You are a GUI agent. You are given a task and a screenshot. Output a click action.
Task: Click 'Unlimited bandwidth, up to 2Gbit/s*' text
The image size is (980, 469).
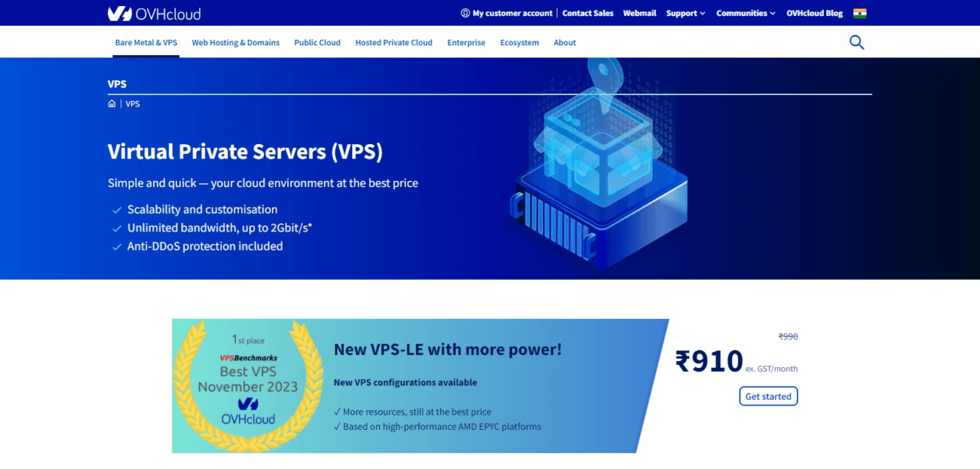coord(220,228)
